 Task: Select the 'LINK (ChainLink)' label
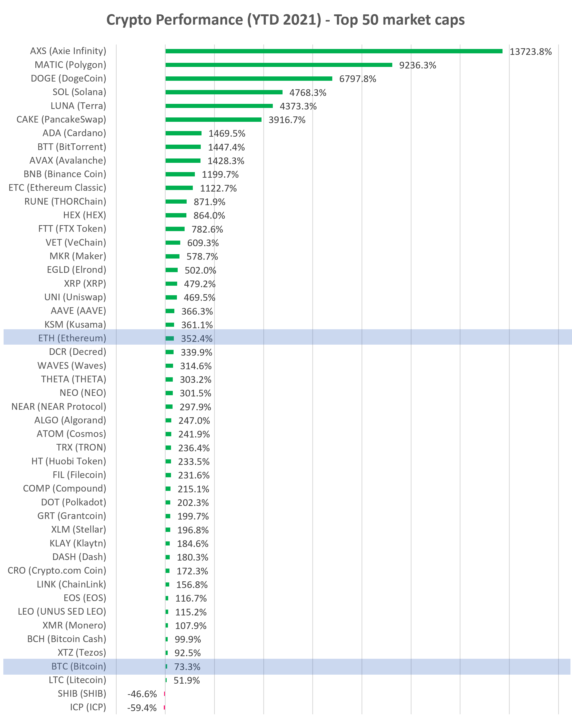click(72, 584)
